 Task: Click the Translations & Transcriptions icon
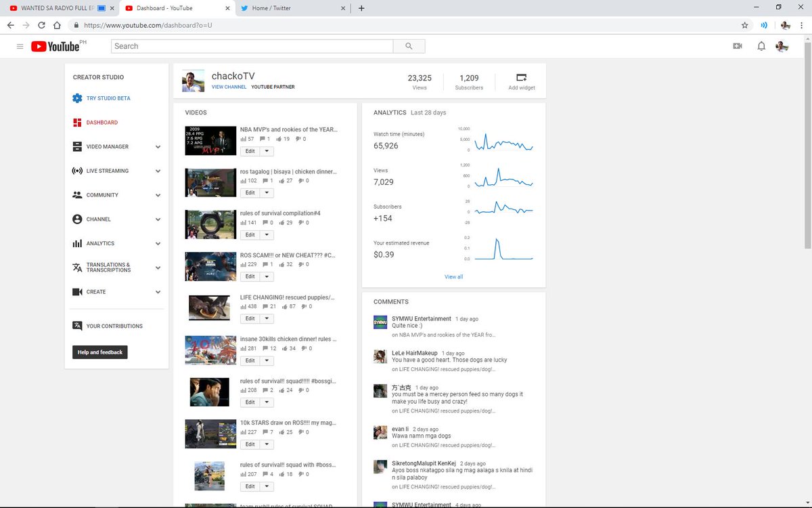[x=77, y=268]
